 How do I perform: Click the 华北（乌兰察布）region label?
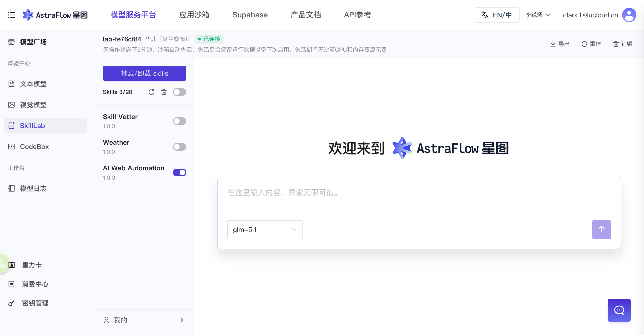click(167, 39)
